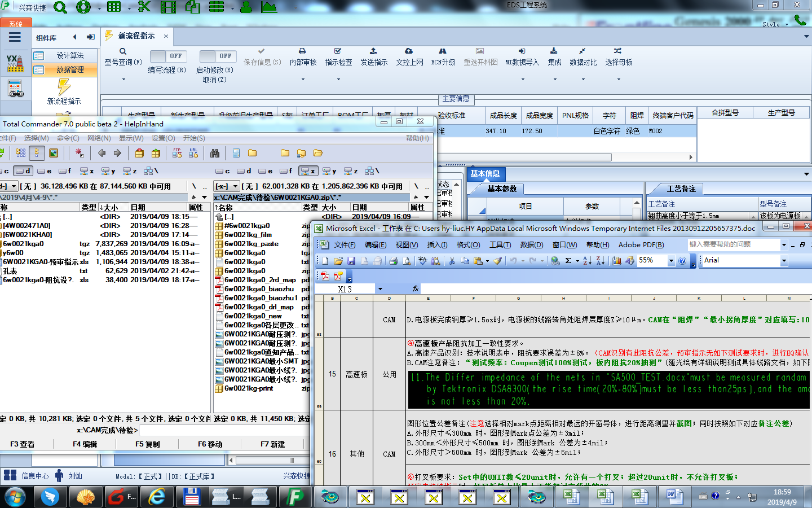The image size is (812, 508).
Task: Click the 新流程指示 lightning icon in sidebar
Action: (x=64, y=87)
